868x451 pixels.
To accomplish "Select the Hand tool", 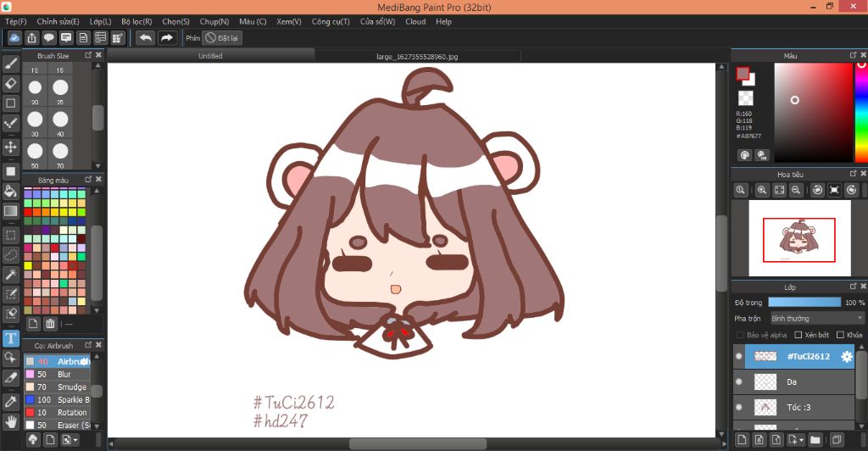I will point(10,422).
